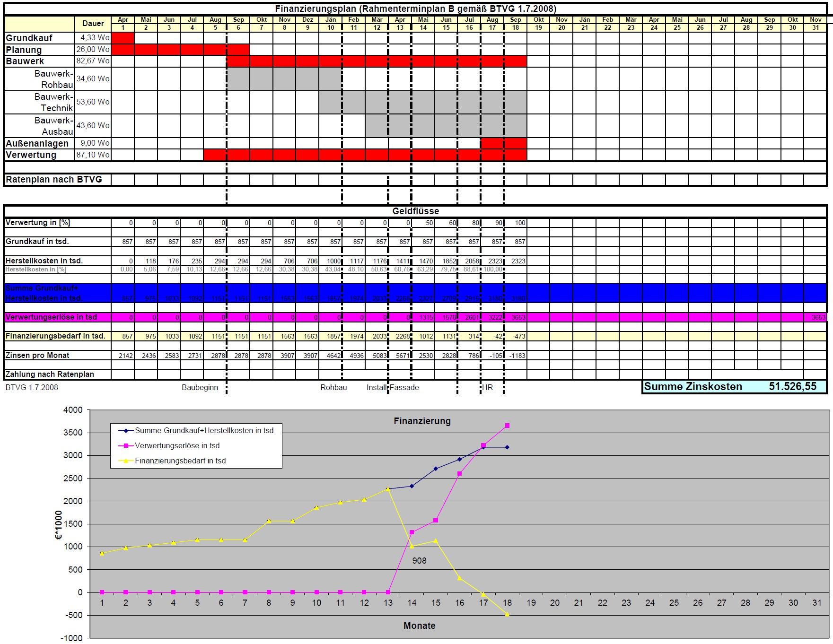The height and width of the screenshot is (644, 833).
Task: Select duration cell 82,67 Wo
Action: [x=93, y=61]
